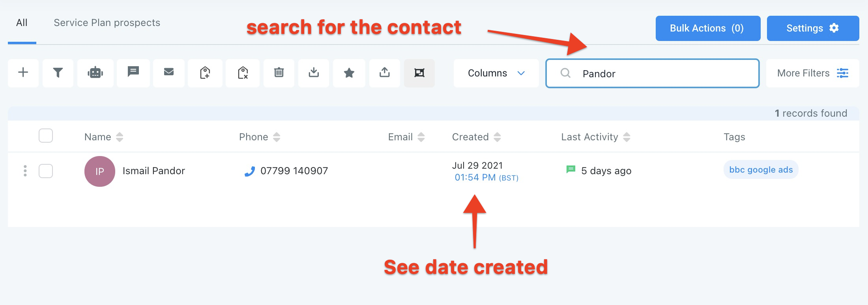The image size is (868, 305).
Task: Click the add tag icon
Action: coord(205,73)
